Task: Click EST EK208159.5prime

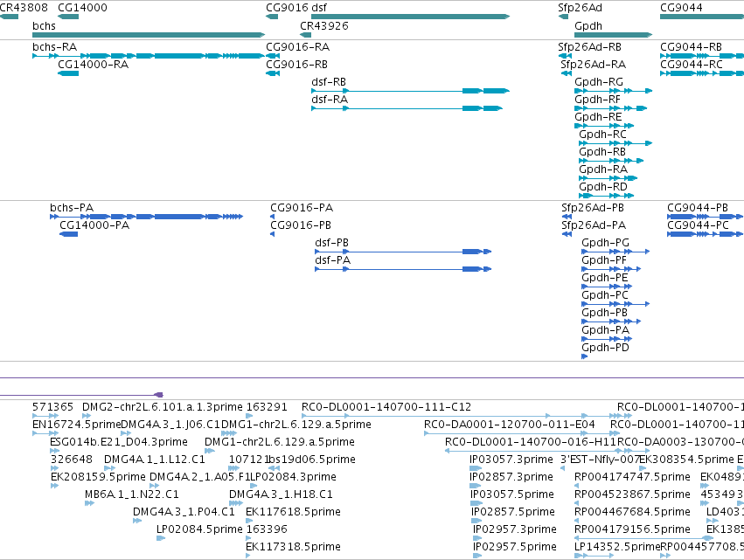Action: pyautogui.click(x=54, y=486)
